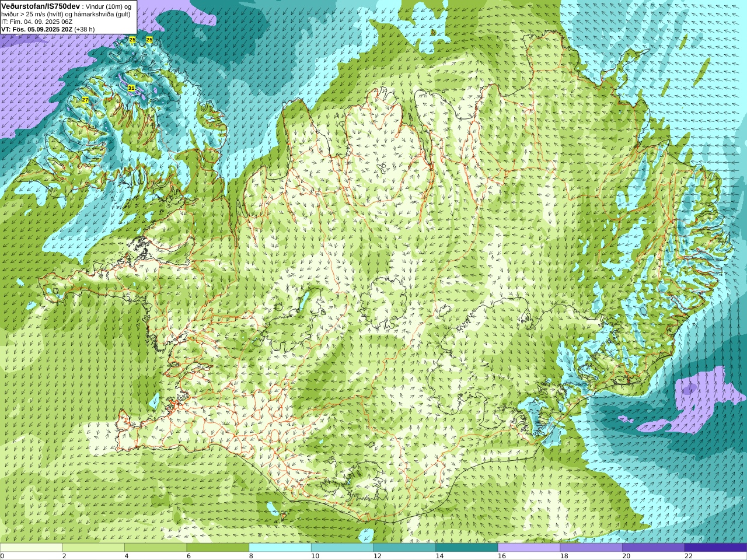
Task: Click the 0–2 m/s pale yellow legend swatch
Action: click(31, 547)
